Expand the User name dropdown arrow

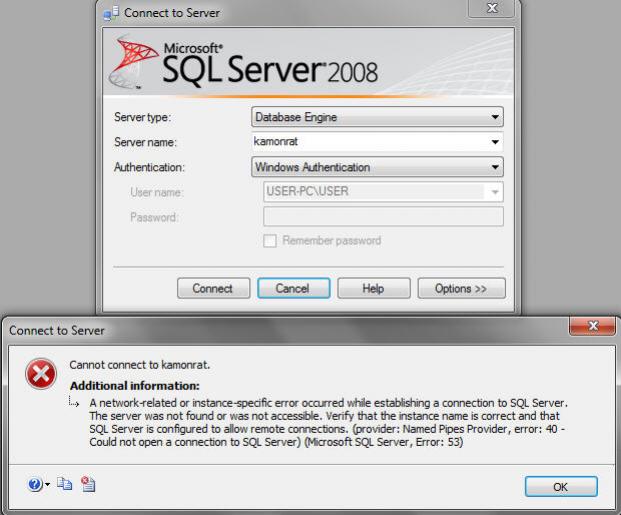pos(495,192)
